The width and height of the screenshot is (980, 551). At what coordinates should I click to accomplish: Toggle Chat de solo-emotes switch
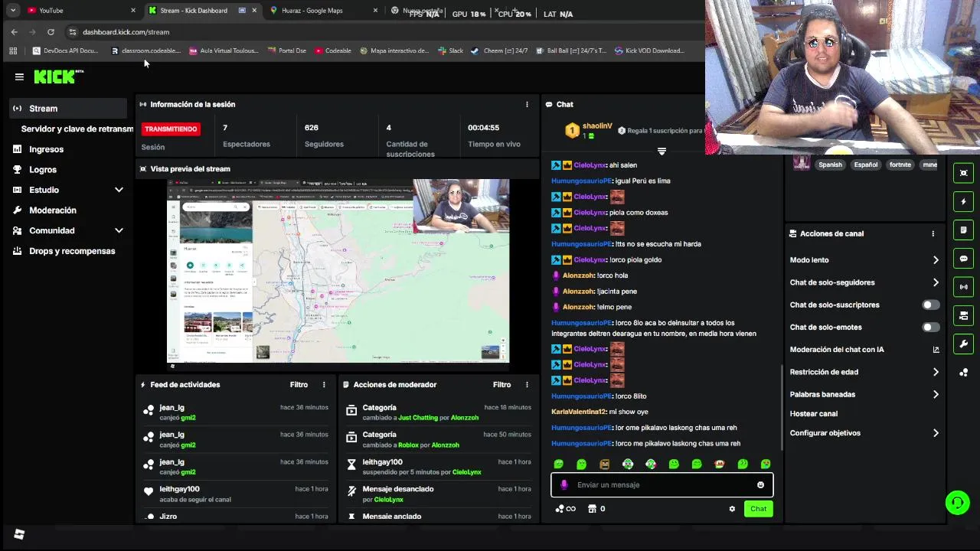tap(930, 327)
